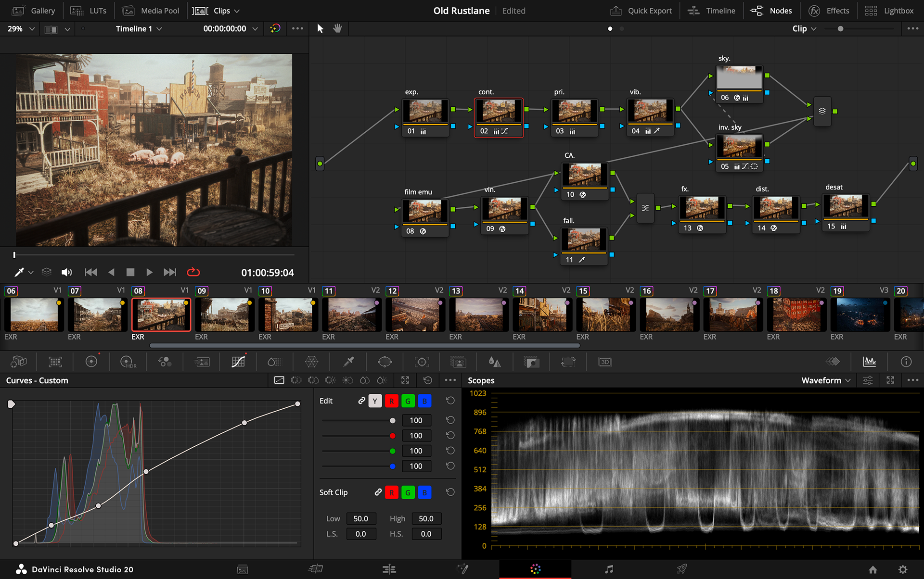
Task: Open the Color Wheels palette
Action: click(x=91, y=362)
